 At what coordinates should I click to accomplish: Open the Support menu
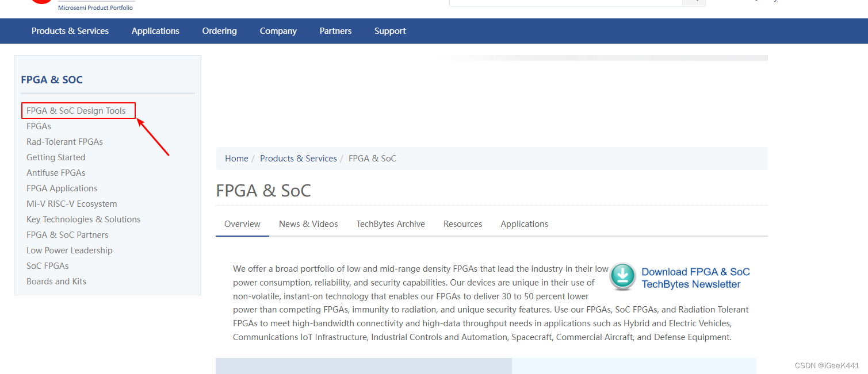pyautogui.click(x=390, y=31)
